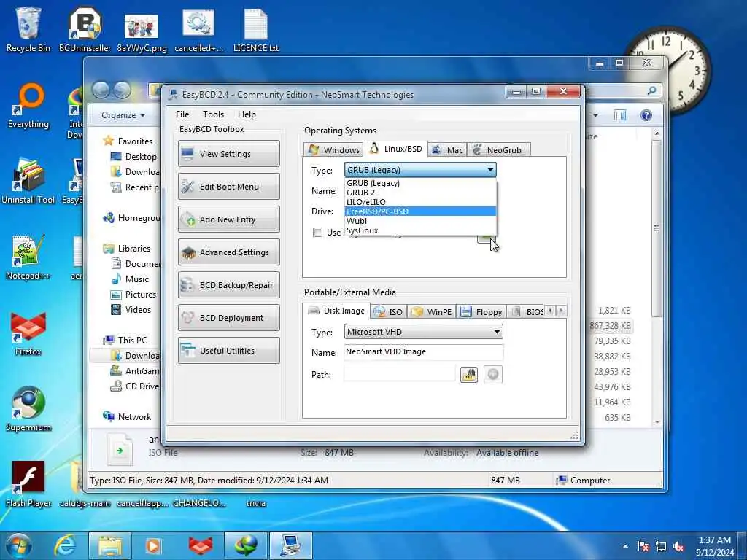Open Organize menu in Explorer window

tap(123, 115)
